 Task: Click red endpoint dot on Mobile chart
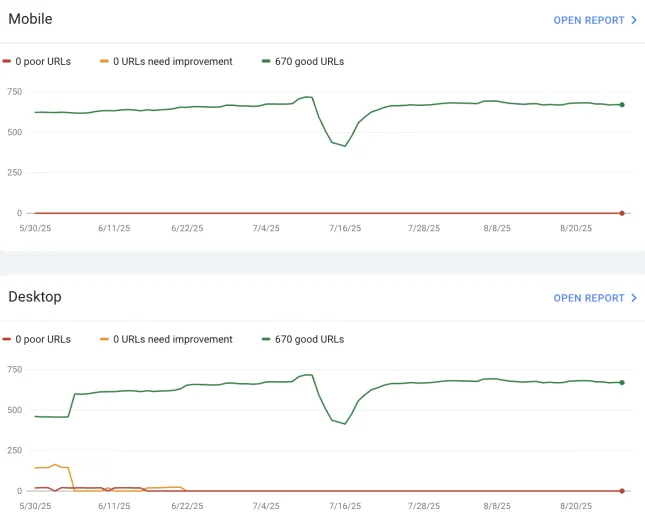click(622, 213)
